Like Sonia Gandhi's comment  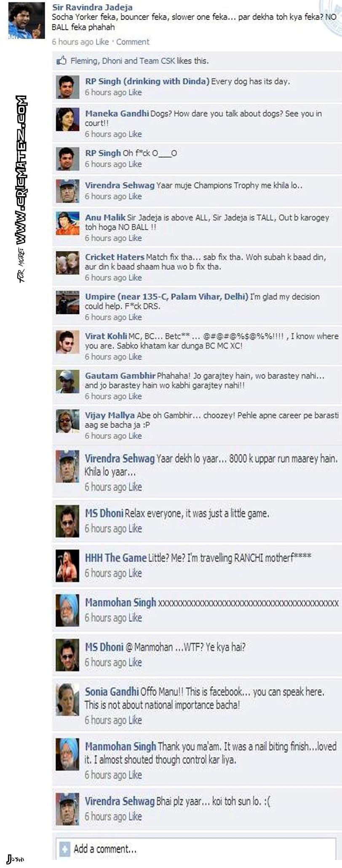click(x=135, y=720)
